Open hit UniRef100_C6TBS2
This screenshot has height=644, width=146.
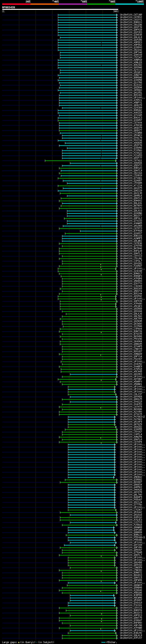(x=131, y=17)
